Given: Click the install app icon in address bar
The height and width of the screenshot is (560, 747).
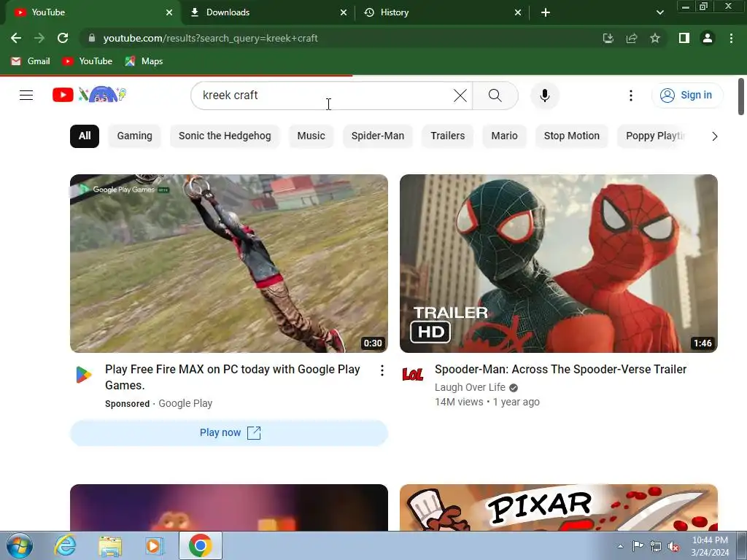Looking at the screenshot, I should pyautogui.click(x=608, y=38).
